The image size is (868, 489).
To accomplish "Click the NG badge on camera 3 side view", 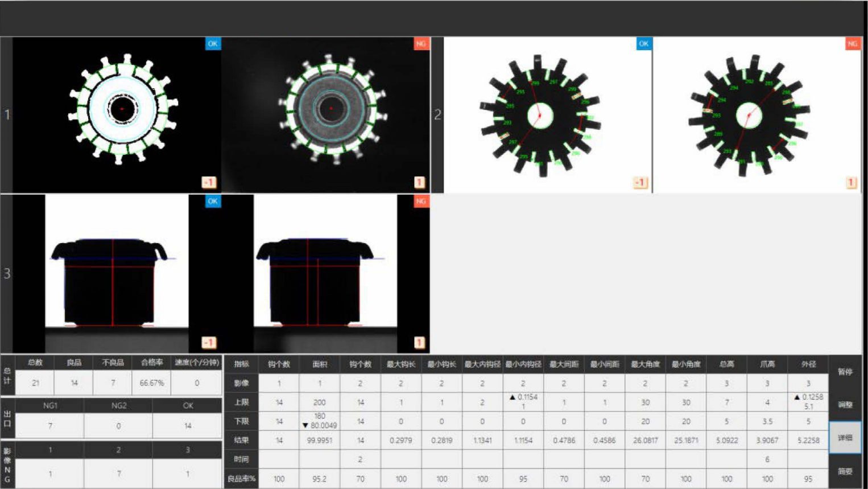I will click(421, 202).
